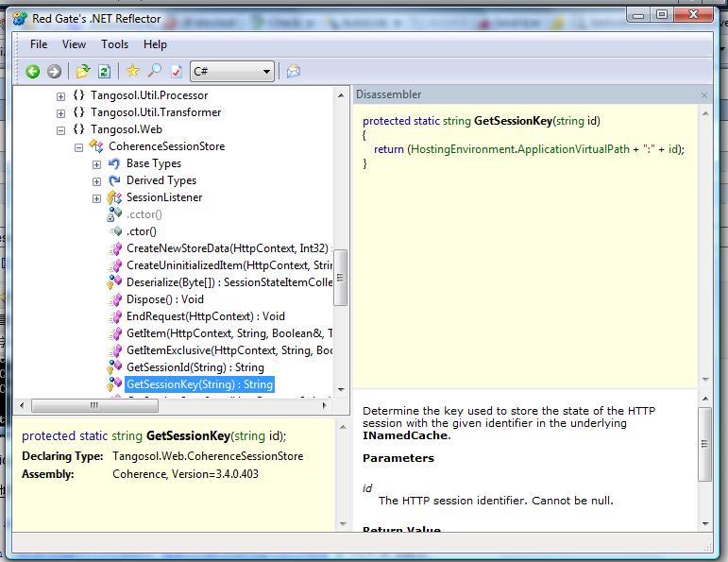Select the Tangosol.Web namespace braces icon
Screen dimensions: 728x562
point(79,129)
